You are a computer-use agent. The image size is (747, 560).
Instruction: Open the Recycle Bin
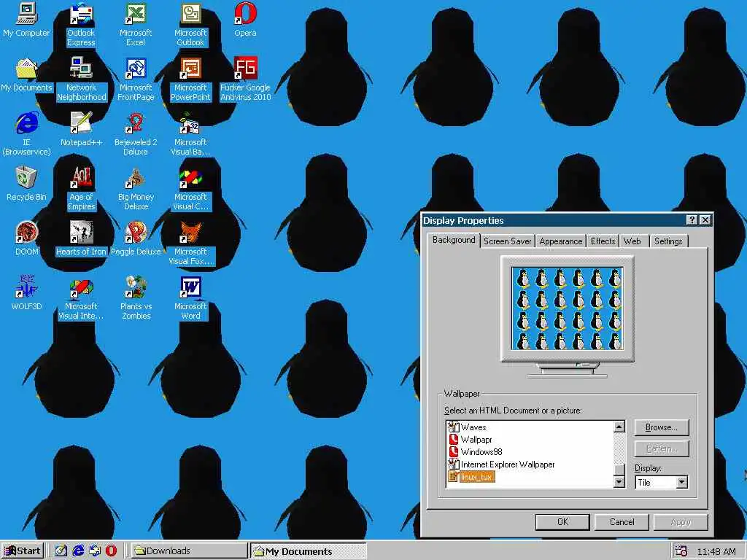(26, 184)
